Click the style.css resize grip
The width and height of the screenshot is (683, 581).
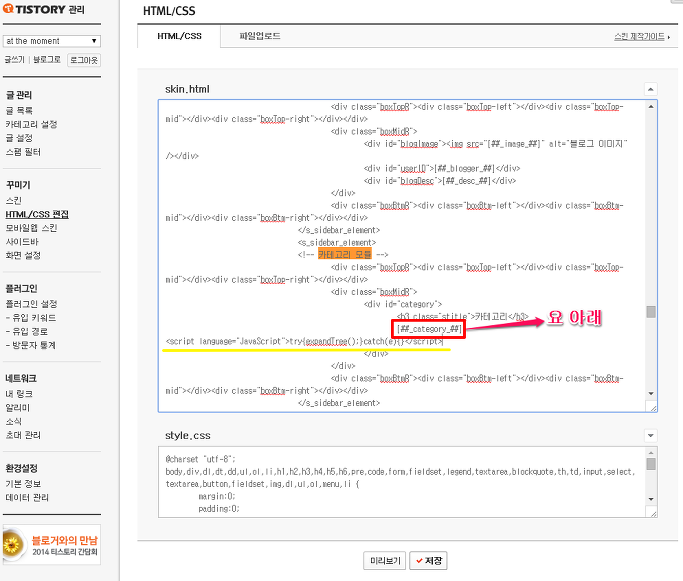[x=653, y=513]
